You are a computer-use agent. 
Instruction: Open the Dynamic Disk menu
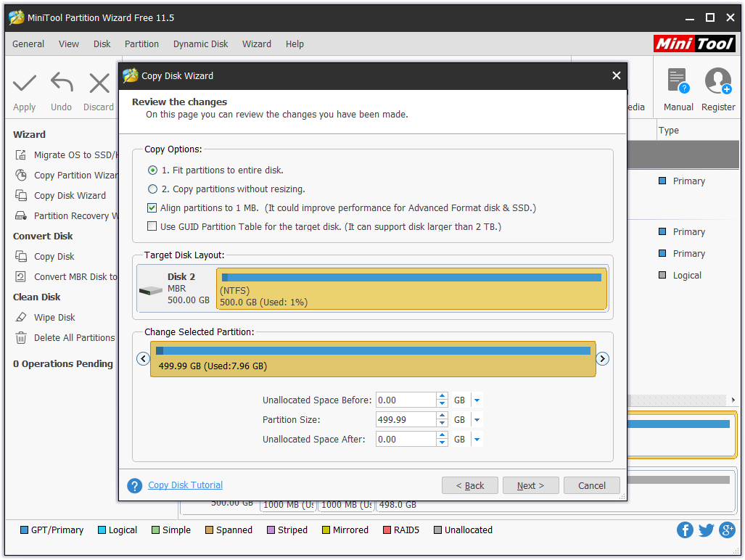point(200,44)
